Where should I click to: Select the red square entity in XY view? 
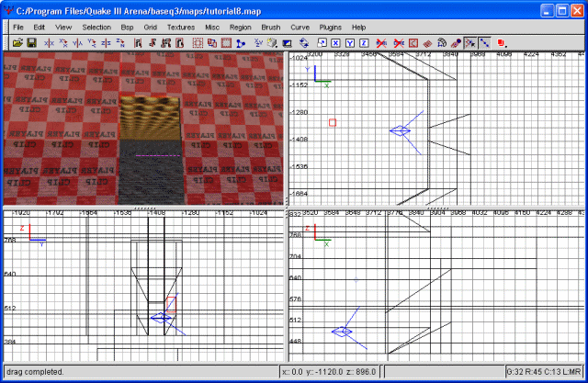(333, 122)
